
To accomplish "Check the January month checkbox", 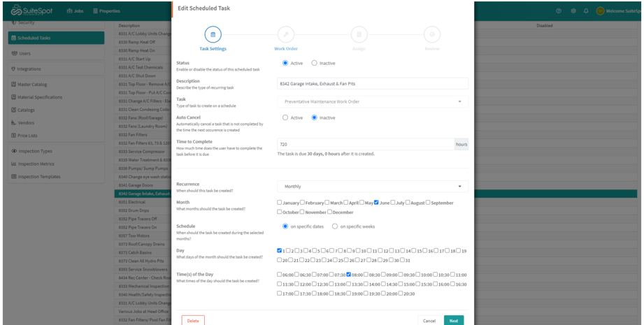I will (280, 203).
